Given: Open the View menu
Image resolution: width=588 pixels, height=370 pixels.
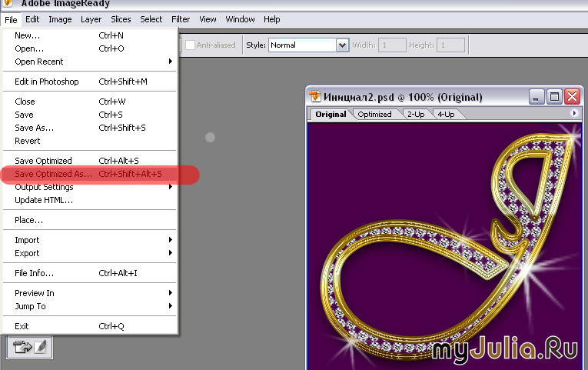Looking at the screenshot, I should (x=208, y=19).
